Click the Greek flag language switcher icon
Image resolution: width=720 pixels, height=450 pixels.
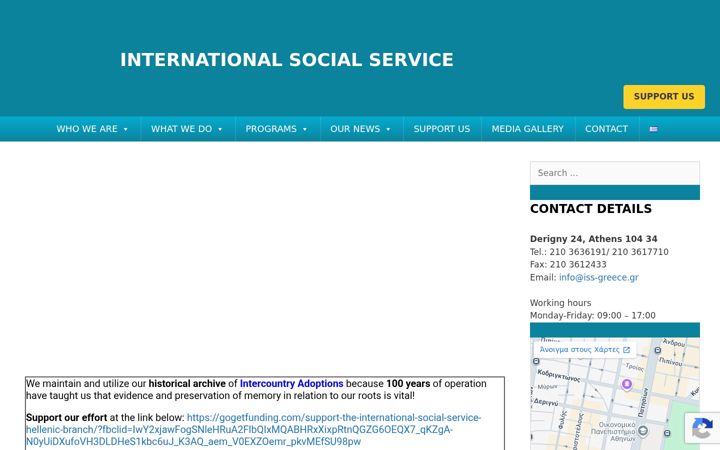[x=653, y=129]
